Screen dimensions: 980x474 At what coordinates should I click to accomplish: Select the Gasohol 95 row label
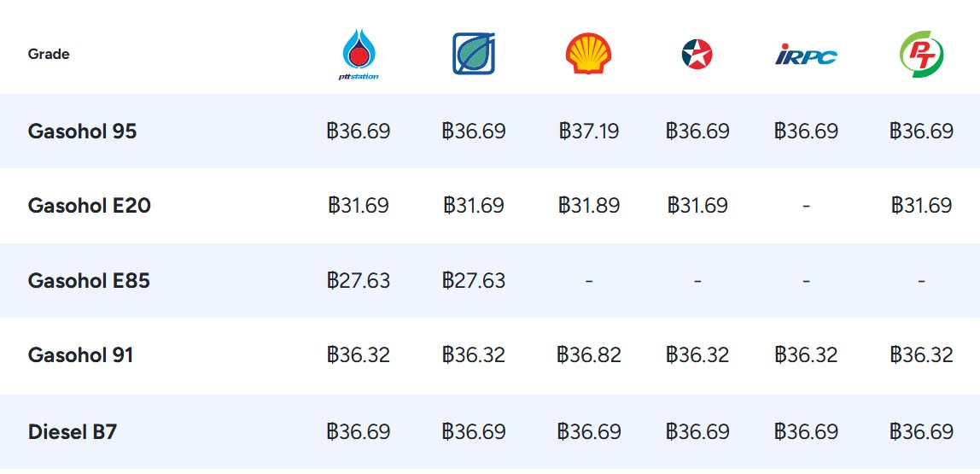[82, 132]
